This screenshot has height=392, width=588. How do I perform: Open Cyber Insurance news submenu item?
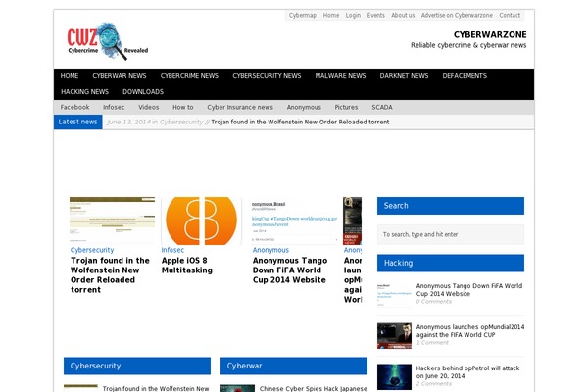pyautogui.click(x=240, y=107)
